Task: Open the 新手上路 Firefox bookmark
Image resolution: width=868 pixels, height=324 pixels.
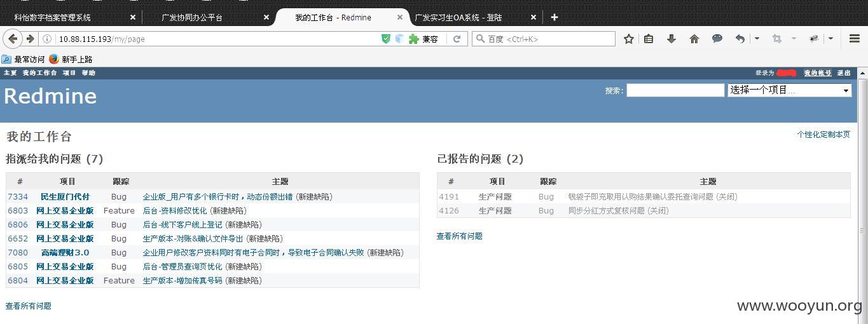Action: click(x=71, y=59)
